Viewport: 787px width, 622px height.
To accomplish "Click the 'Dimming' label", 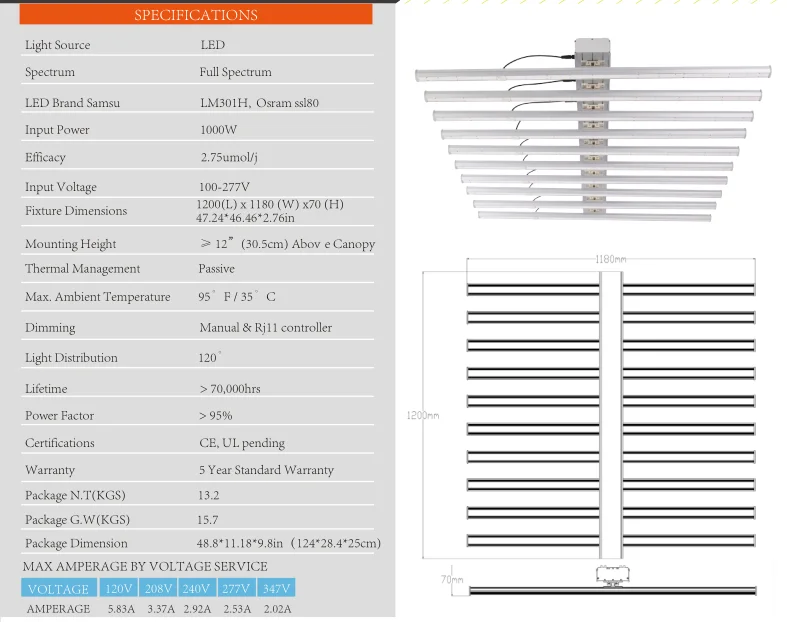I will (x=50, y=328).
